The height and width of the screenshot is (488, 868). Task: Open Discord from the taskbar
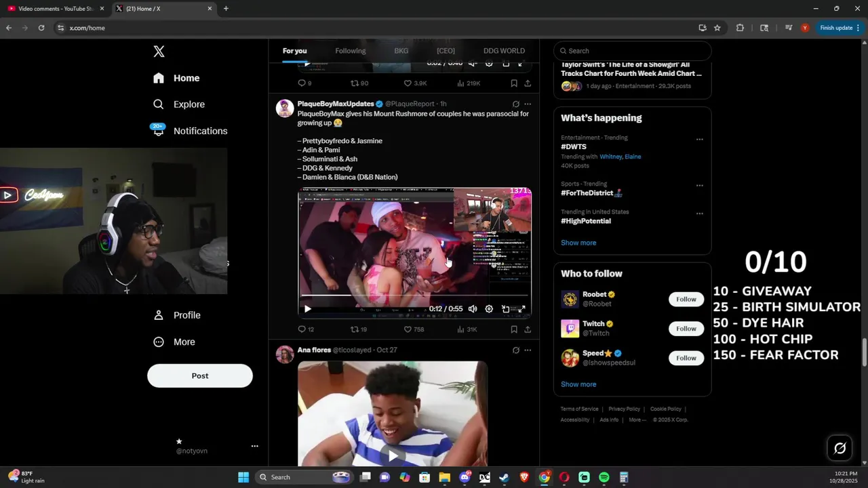click(x=465, y=477)
